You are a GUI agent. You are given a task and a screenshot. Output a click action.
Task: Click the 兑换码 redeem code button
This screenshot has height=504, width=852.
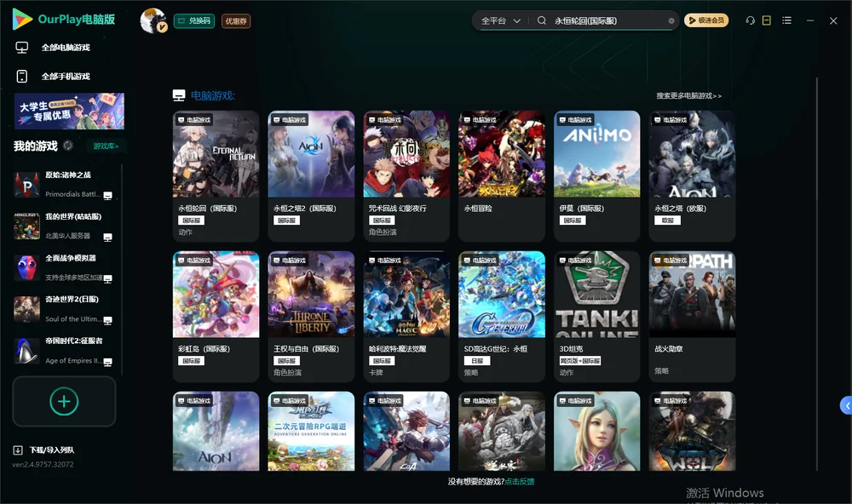click(x=194, y=20)
